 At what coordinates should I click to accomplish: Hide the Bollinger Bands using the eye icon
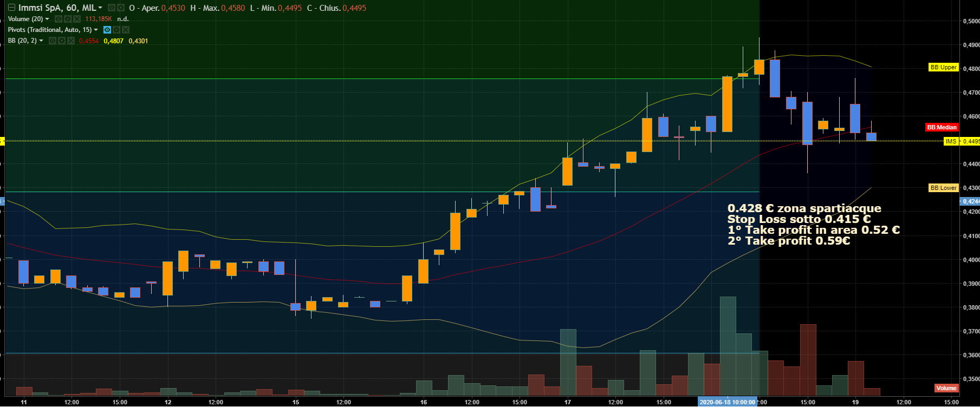(53, 41)
